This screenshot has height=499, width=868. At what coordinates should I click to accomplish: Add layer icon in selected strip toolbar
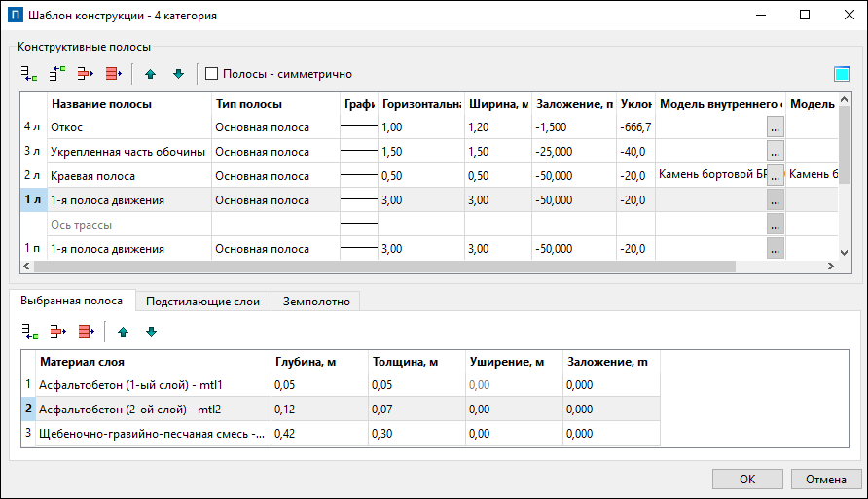30,332
